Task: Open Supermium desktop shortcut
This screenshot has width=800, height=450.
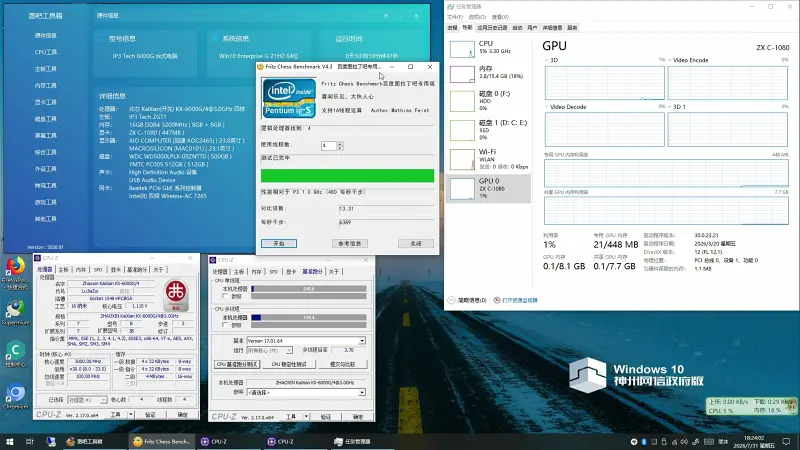Action: point(16,312)
